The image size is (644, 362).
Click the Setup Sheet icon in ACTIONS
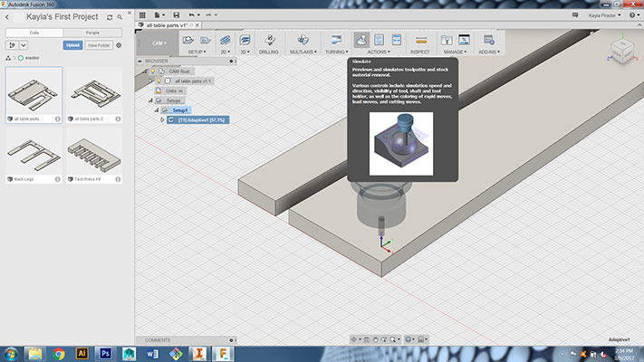click(397, 40)
